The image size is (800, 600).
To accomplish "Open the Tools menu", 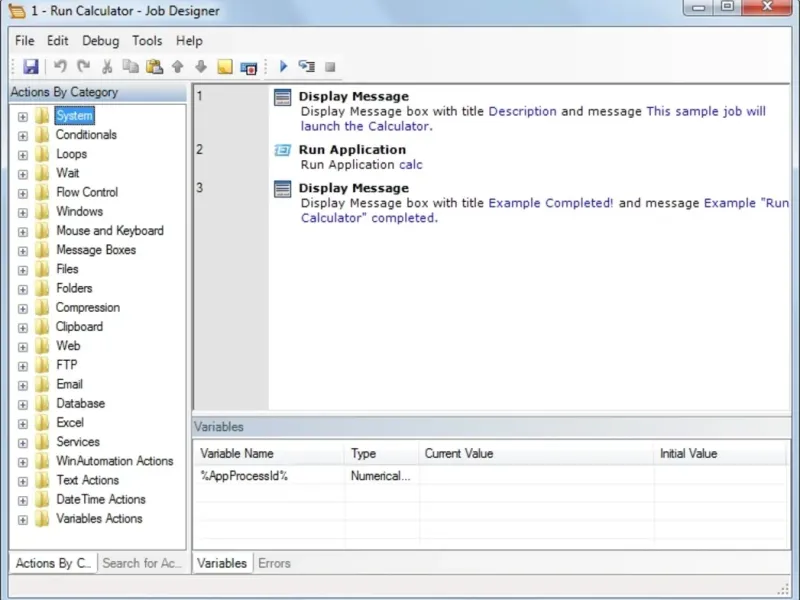I will tap(147, 41).
